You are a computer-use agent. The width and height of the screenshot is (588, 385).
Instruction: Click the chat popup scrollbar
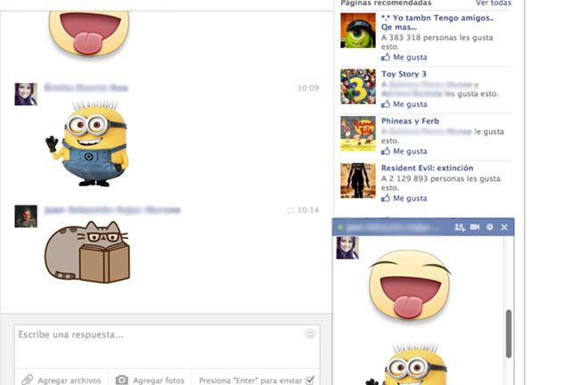(509, 333)
